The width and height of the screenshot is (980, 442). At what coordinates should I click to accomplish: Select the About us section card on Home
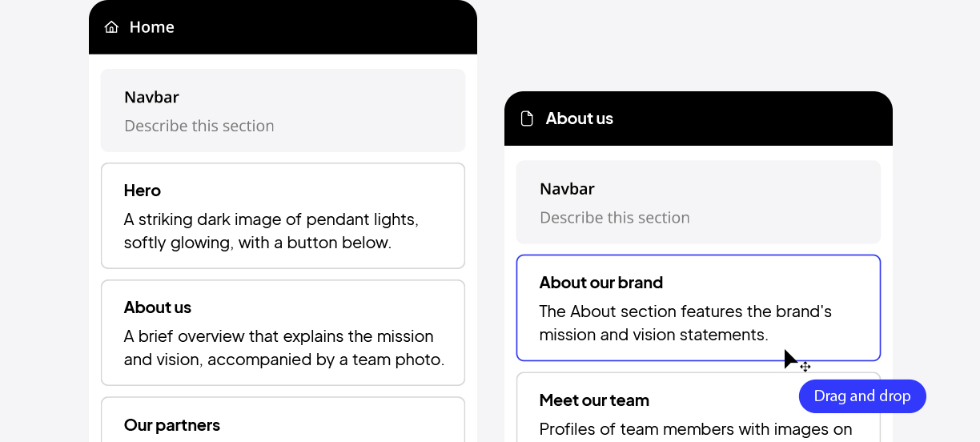pyautogui.click(x=283, y=333)
